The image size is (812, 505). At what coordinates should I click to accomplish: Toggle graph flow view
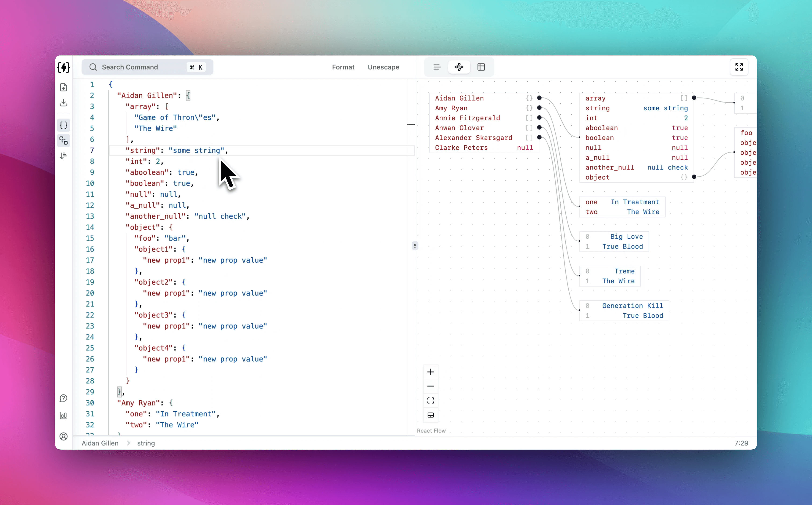pos(459,67)
